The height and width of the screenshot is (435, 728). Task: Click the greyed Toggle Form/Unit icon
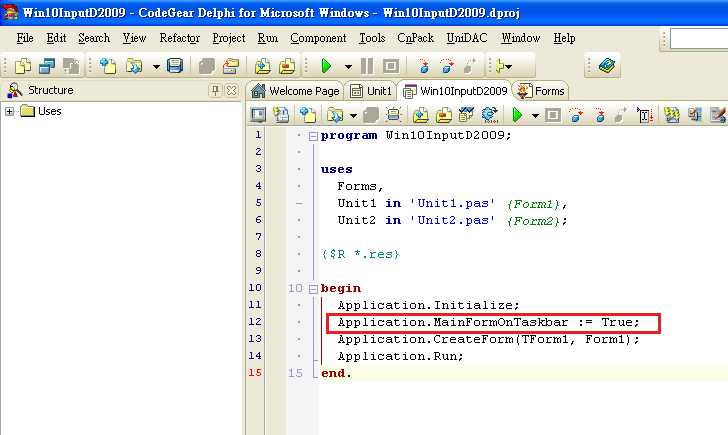click(x=71, y=66)
